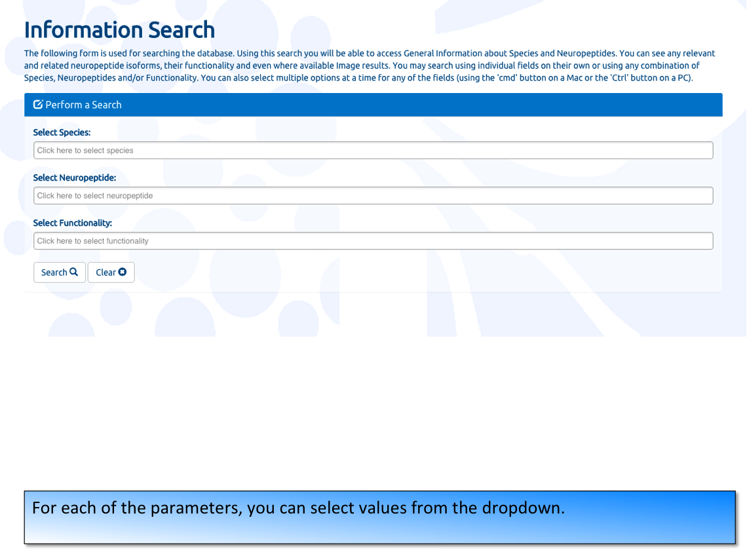The width and height of the screenshot is (747, 560).
Task: Expand the Select Functionality dropdown field
Action: tap(373, 241)
